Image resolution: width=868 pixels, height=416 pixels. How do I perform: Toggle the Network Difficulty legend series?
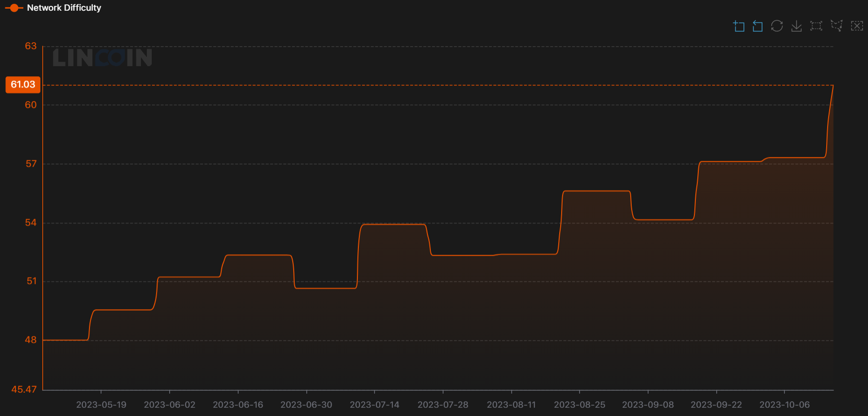[x=53, y=8]
